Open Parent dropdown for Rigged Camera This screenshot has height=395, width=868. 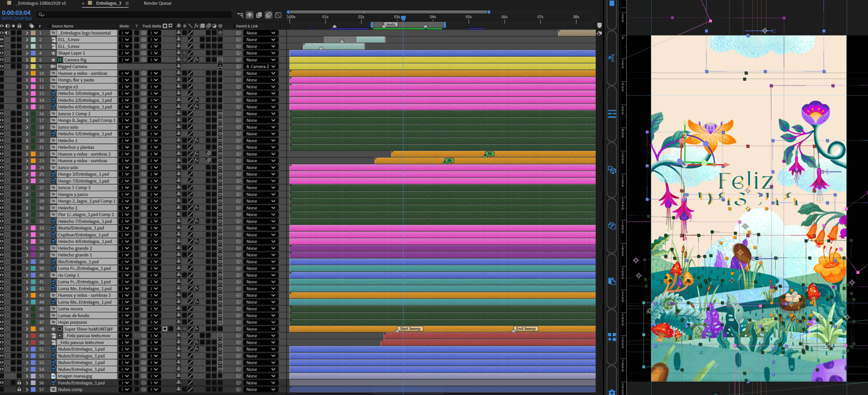pos(260,66)
